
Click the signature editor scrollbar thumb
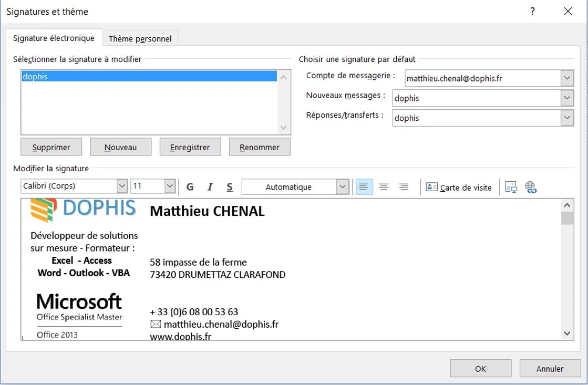[x=567, y=218]
